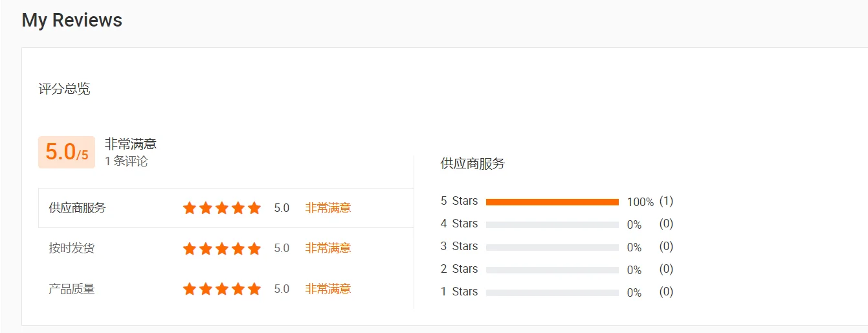The height and width of the screenshot is (333, 868).
Task: Click the fourth star in 按时发货 row
Action: click(238, 248)
